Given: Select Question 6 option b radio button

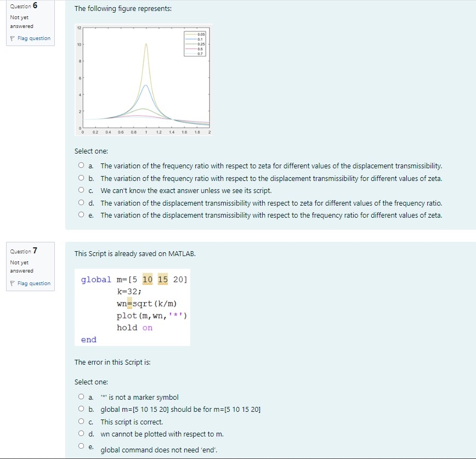Looking at the screenshot, I should 81,178.
